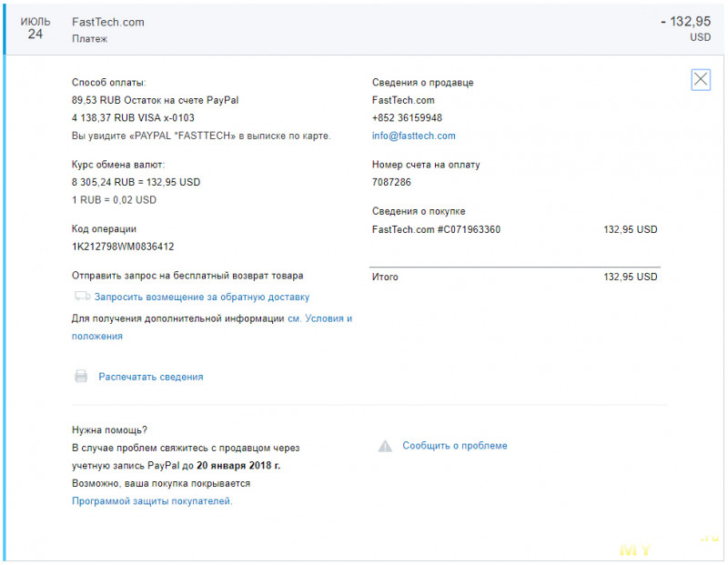Click the printer icon
Screen dimensions: 728x565
coord(81,376)
